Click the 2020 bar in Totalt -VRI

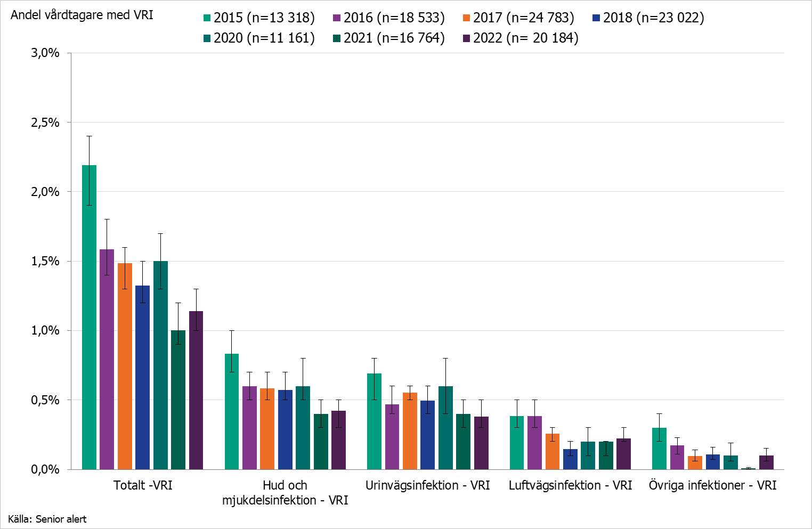click(x=160, y=365)
